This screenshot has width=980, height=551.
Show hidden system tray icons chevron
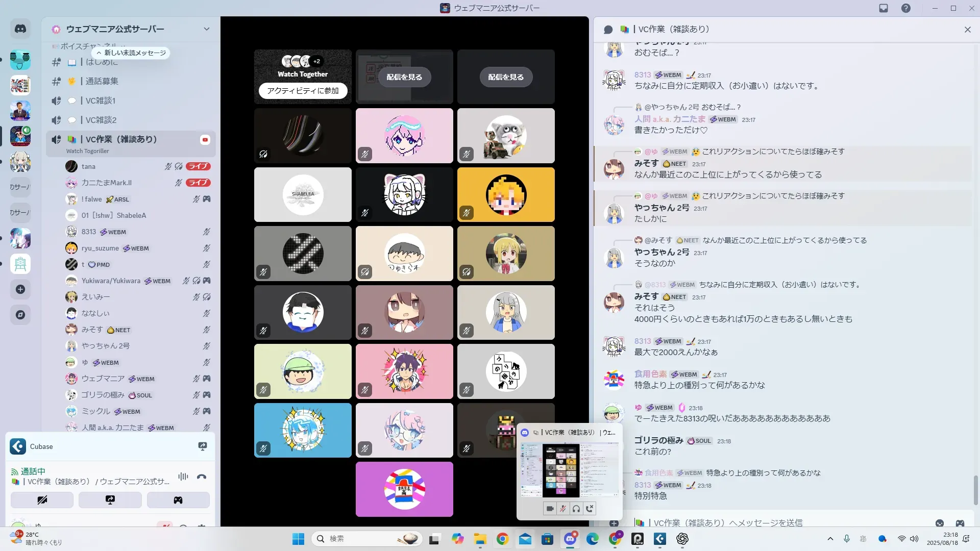tap(830, 539)
